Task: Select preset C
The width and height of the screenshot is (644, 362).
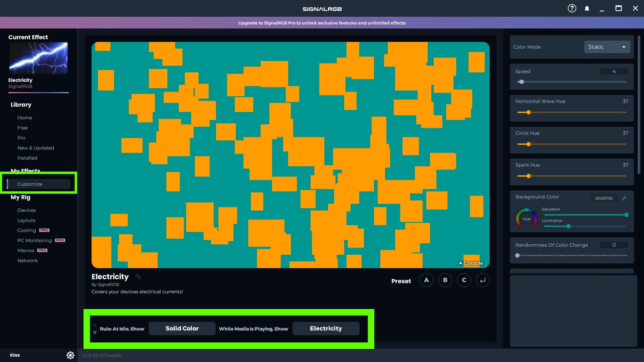Action: point(464,280)
